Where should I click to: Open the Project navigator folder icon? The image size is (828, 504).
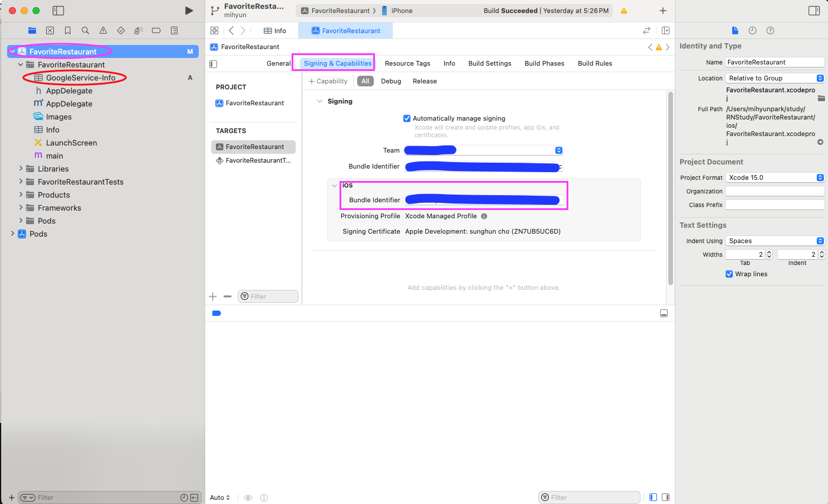pyautogui.click(x=32, y=30)
